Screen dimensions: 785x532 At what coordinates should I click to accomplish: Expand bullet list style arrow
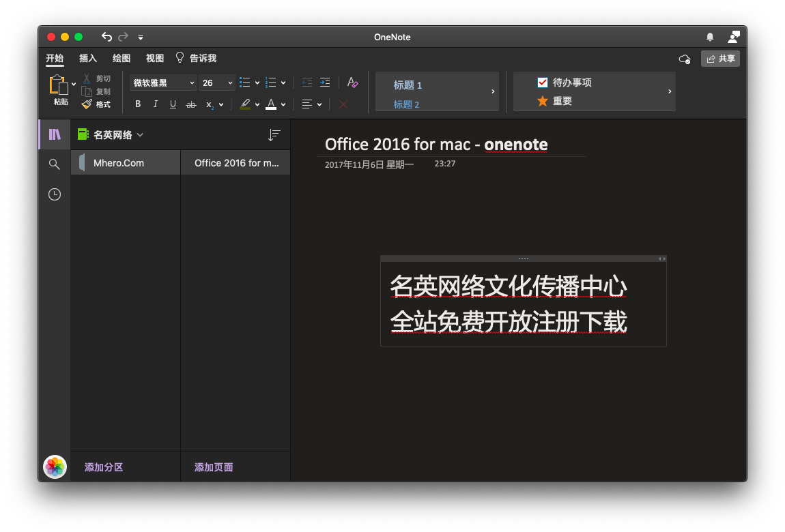coord(257,83)
